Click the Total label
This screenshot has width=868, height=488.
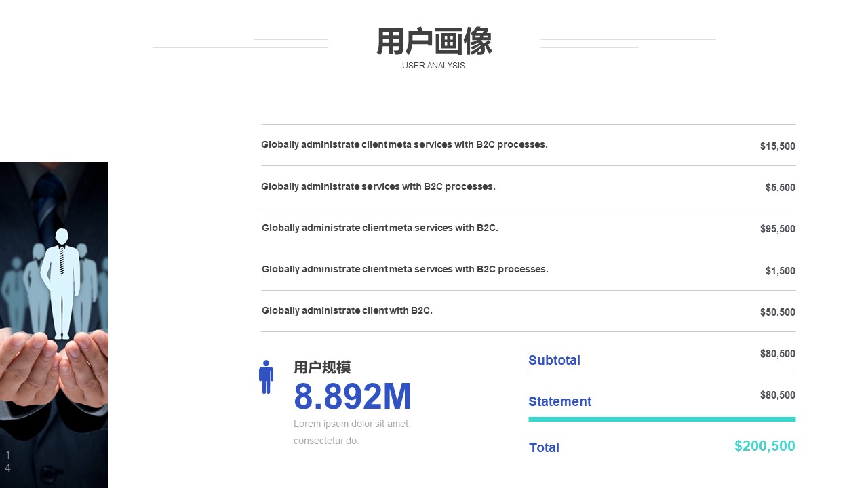click(544, 447)
